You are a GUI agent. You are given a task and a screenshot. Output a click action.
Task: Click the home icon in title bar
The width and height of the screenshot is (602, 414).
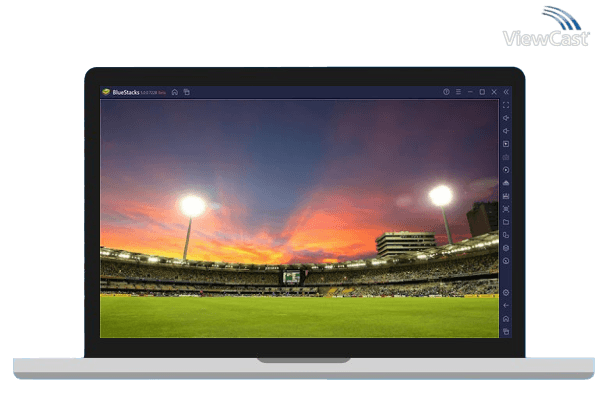pos(175,92)
